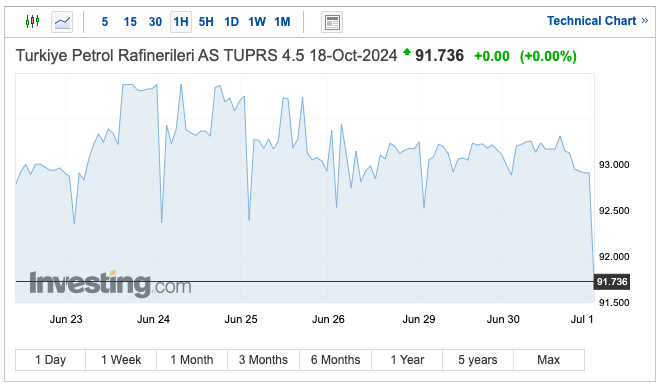The width and height of the screenshot is (660, 389).
Task: Choose the 1D interval
Action: click(232, 21)
